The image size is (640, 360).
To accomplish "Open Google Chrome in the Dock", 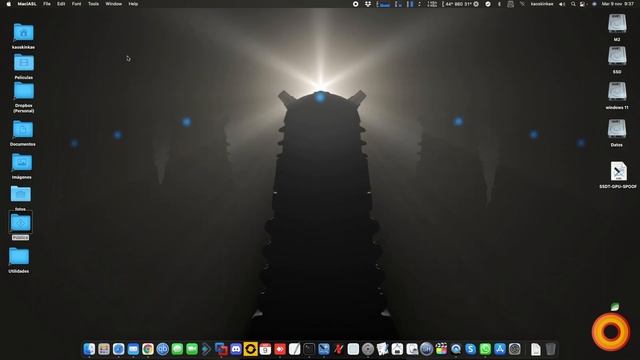I will pyautogui.click(x=148, y=349).
